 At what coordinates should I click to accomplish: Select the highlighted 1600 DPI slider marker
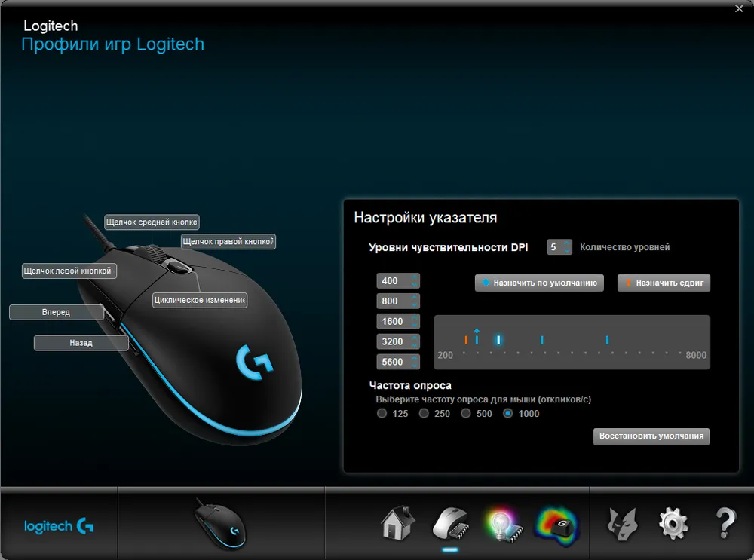pos(498,340)
